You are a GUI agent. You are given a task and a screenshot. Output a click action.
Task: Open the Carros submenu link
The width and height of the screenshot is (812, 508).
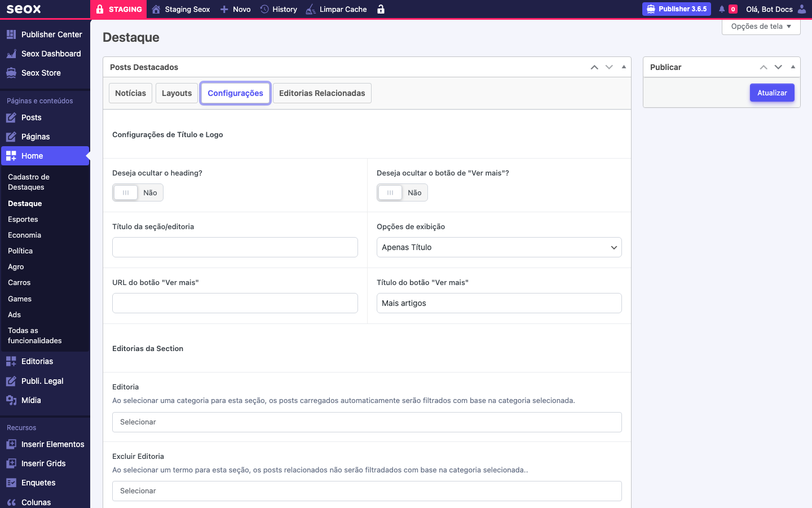coord(19,283)
